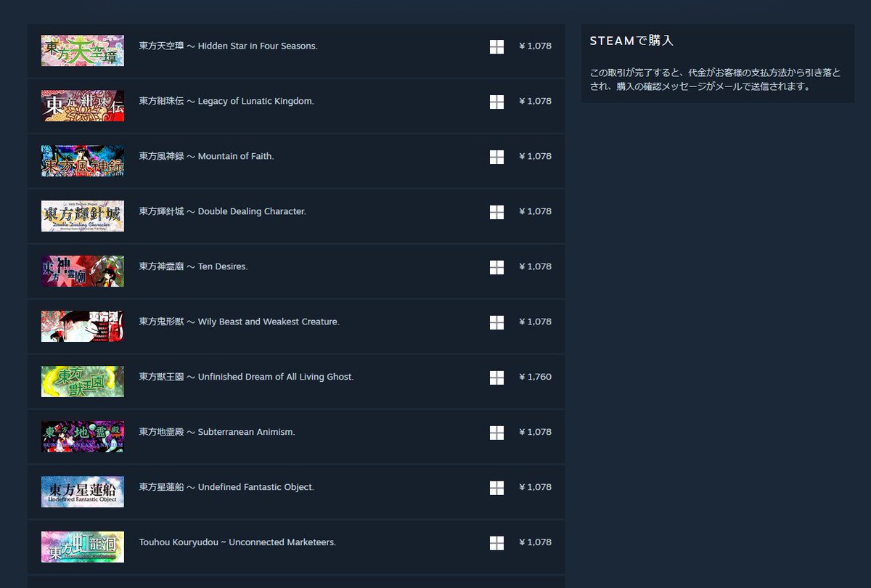The height and width of the screenshot is (588, 871).
Task: Click Windows icon in Unconnected Marketeers row
Action: click(x=496, y=543)
